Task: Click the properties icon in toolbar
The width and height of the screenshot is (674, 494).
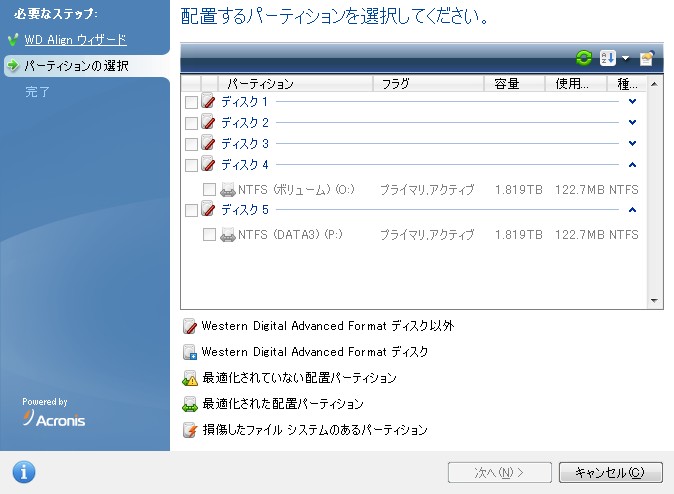Action: [646, 58]
